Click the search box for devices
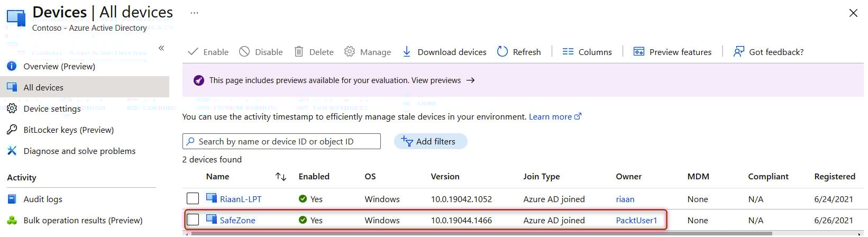Image resolution: width=868 pixels, height=237 pixels. 281,141
